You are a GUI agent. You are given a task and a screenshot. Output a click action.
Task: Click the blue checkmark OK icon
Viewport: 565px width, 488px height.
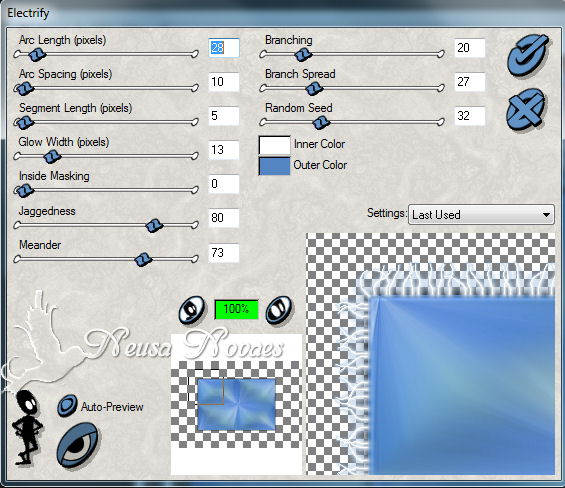pyautogui.click(x=528, y=54)
